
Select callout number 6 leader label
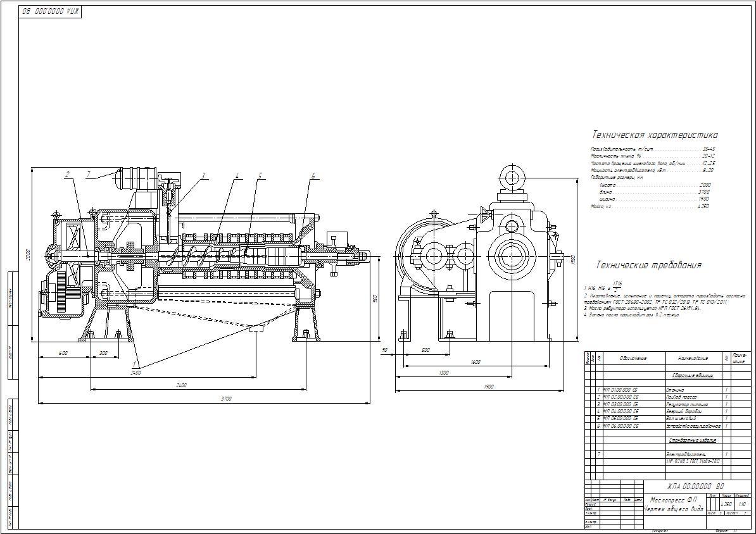312,175
